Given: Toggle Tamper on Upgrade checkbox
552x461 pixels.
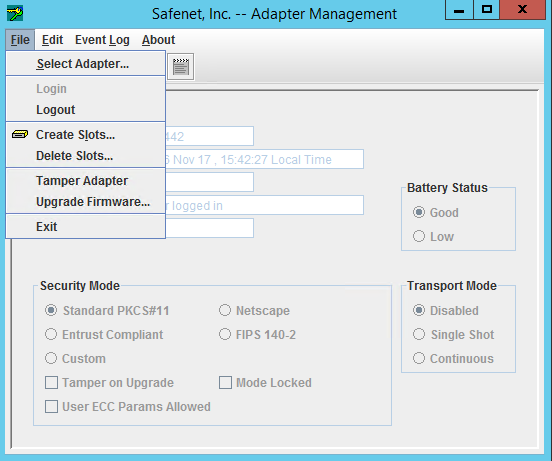Looking at the screenshot, I should tap(51, 383).
